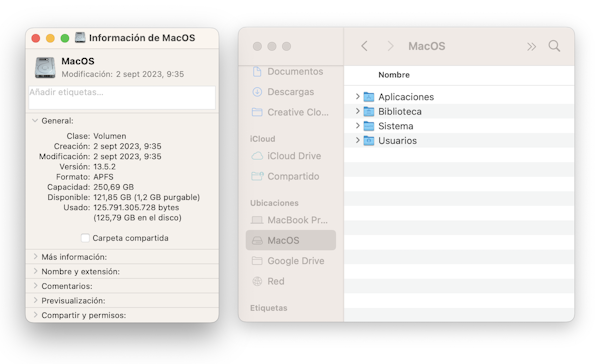Select Documentos in the Finder sidebar
The width and height of the screenshot is (608, 364).
pos(295,71)
